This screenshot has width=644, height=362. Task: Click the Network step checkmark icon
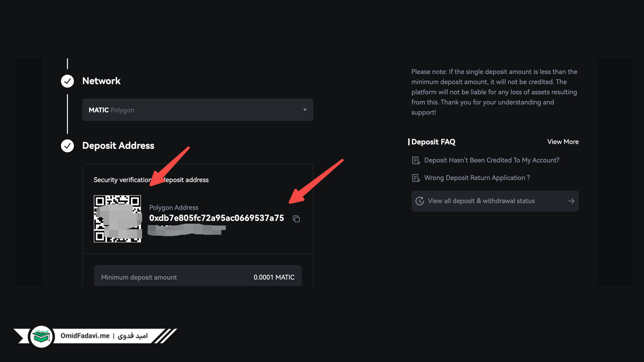tap(67, 81)
